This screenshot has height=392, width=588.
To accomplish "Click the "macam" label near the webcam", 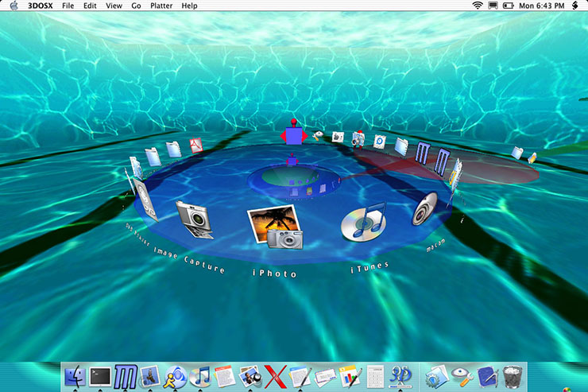I will click(435, 245).
